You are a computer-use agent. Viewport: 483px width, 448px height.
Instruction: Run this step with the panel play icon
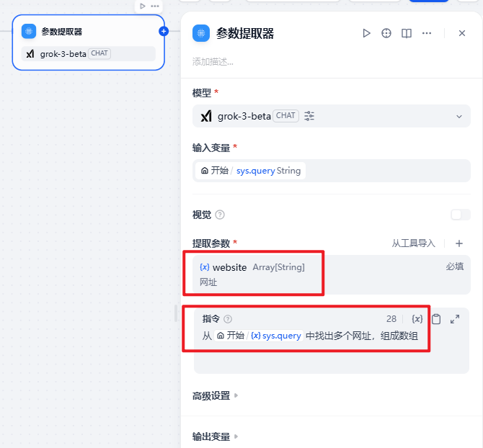tap(366, 33)
